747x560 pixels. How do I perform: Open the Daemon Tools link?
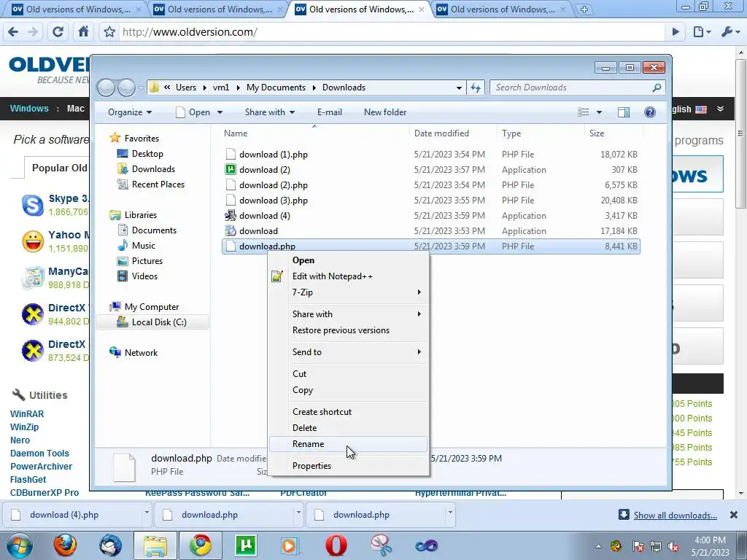pyautogui.click(x=39, y=454)
